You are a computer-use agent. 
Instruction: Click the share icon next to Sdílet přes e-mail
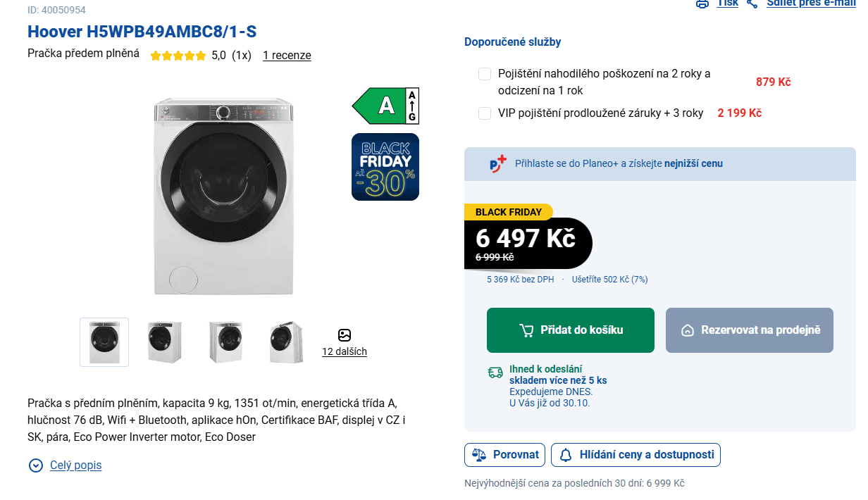[x=751, y=4]
